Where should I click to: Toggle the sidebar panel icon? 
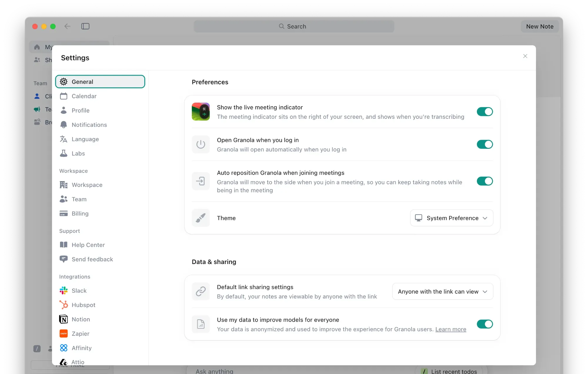(85, 26)
